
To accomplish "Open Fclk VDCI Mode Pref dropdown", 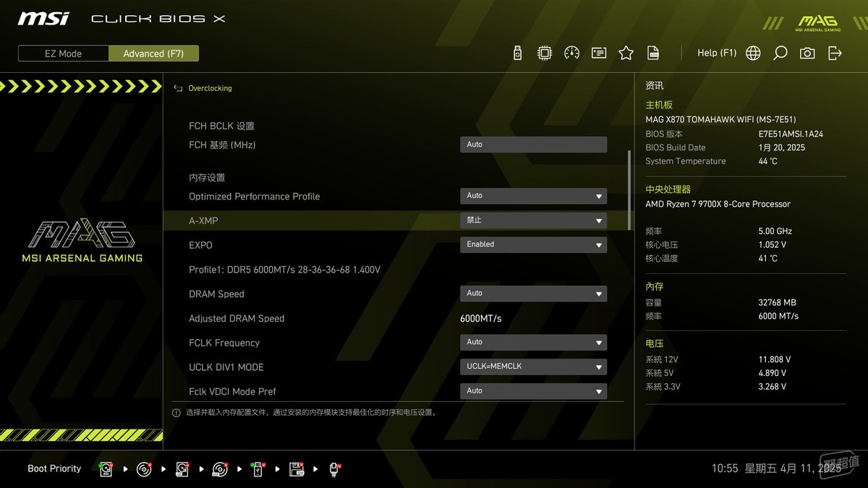I will point(533,391).
